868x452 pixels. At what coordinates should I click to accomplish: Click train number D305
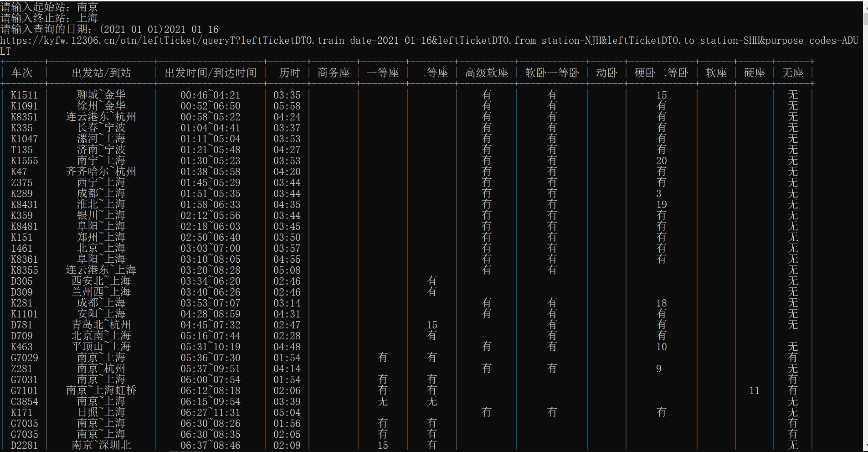[22, 281]
